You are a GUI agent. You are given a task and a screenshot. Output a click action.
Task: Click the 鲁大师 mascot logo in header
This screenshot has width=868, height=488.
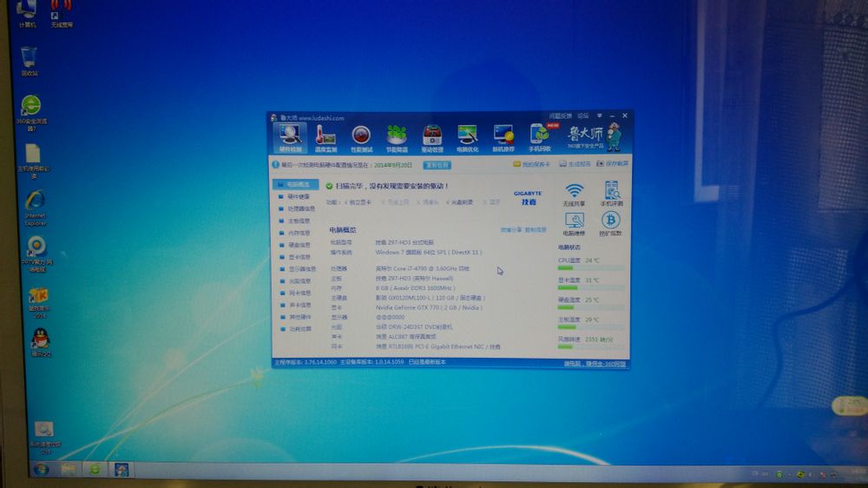pyautogui.click(x=594, y=137)
